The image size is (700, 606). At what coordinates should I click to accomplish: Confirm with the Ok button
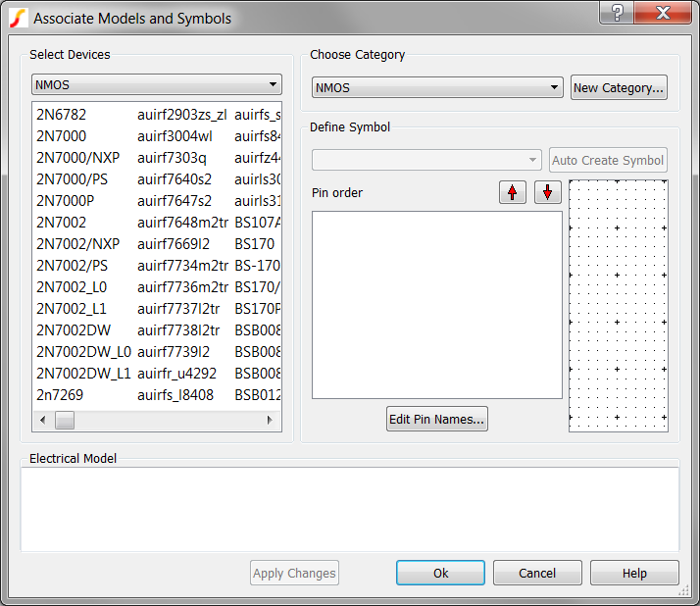coord(440,573)
